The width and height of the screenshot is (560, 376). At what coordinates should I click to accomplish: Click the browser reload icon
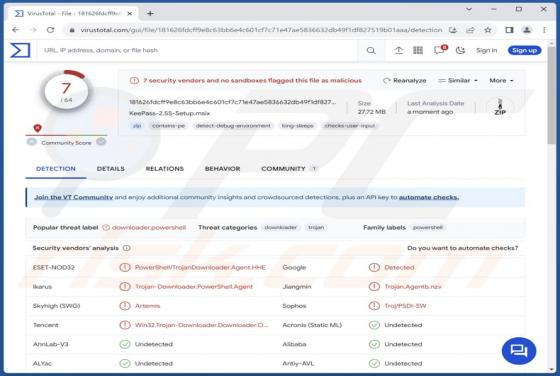click(50, 30)
